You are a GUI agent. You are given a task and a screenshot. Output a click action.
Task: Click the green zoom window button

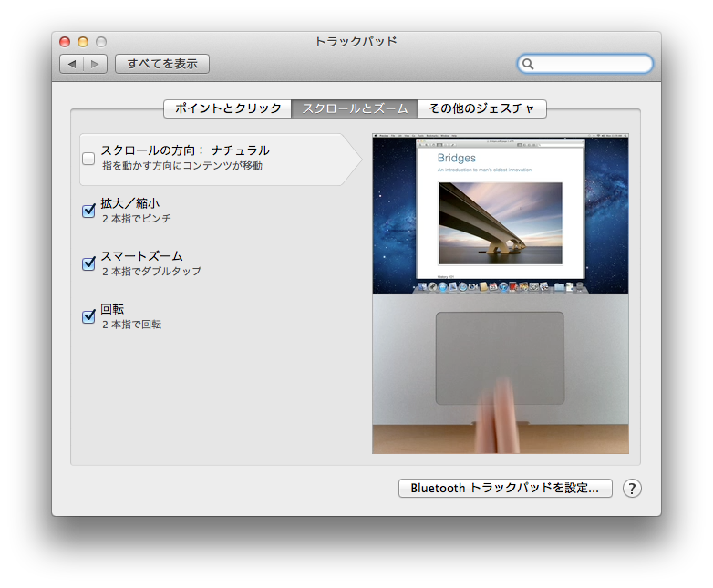tap(101, 42)
